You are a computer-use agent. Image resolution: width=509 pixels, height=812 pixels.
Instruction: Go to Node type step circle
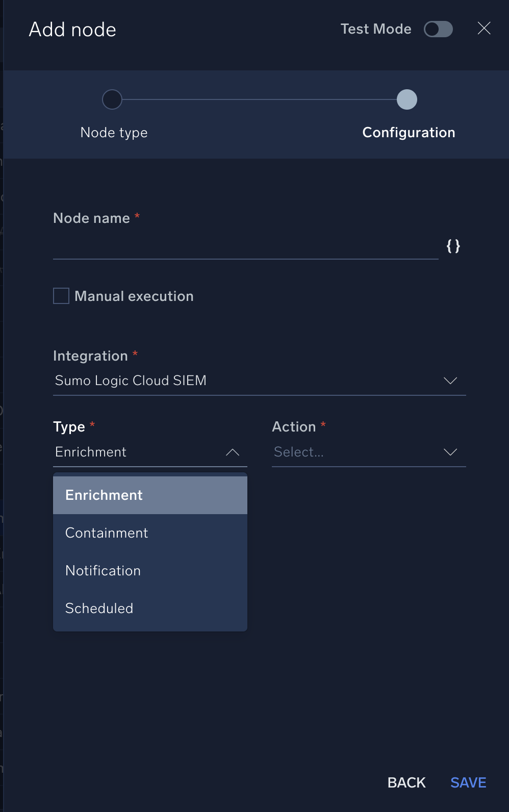pyautogui.click(x=112, y=99)
